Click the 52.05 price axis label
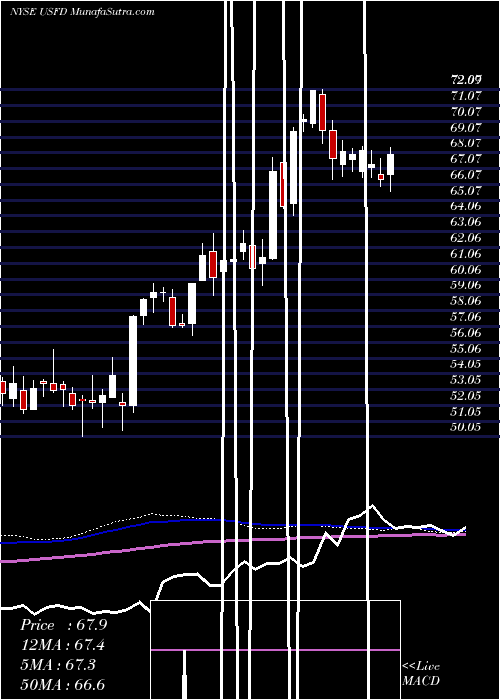500x700 pixels. click(466, 396)
